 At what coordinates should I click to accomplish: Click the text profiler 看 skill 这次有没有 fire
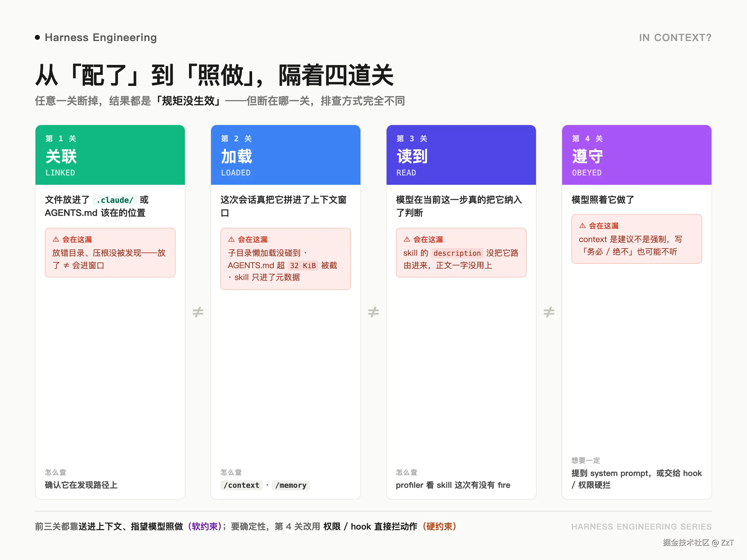(453, 485)
